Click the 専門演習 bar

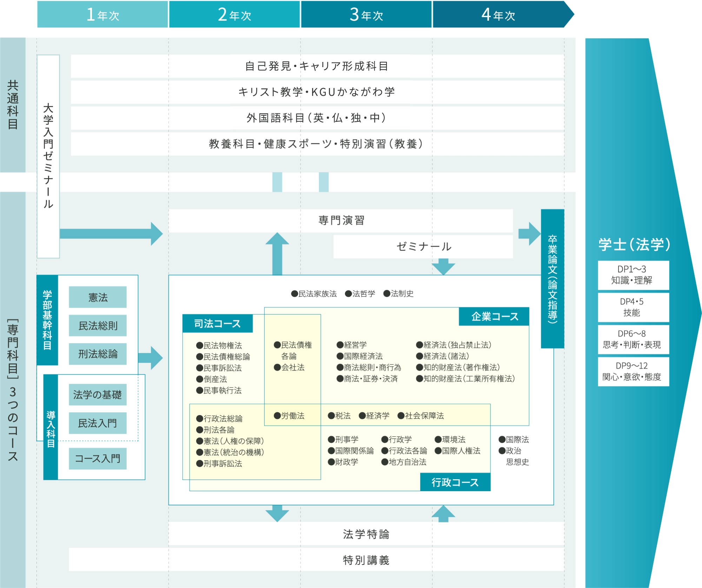(340, 220)
